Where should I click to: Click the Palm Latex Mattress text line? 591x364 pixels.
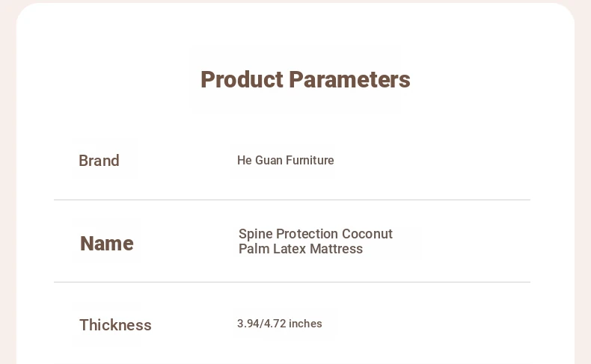pyautogui.click(x=301, y=249)
